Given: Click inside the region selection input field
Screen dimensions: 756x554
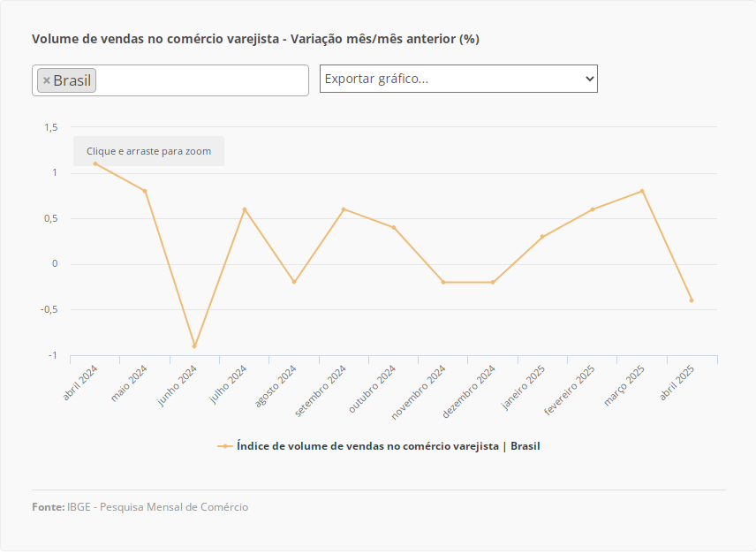Looking at the screenshot, I should tap(201, 80).
